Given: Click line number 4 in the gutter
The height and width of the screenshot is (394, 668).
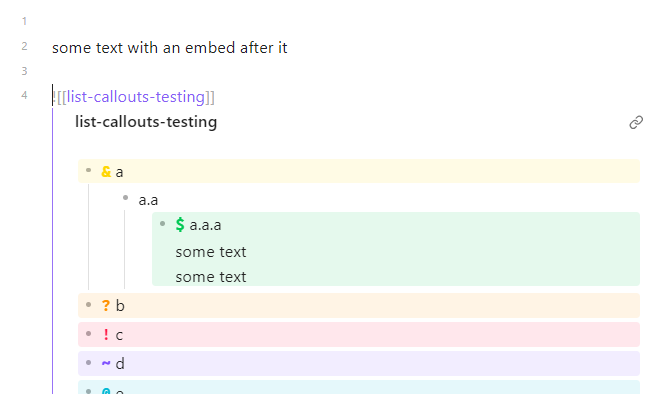Looking at the screenshot, I should point(24,95).
